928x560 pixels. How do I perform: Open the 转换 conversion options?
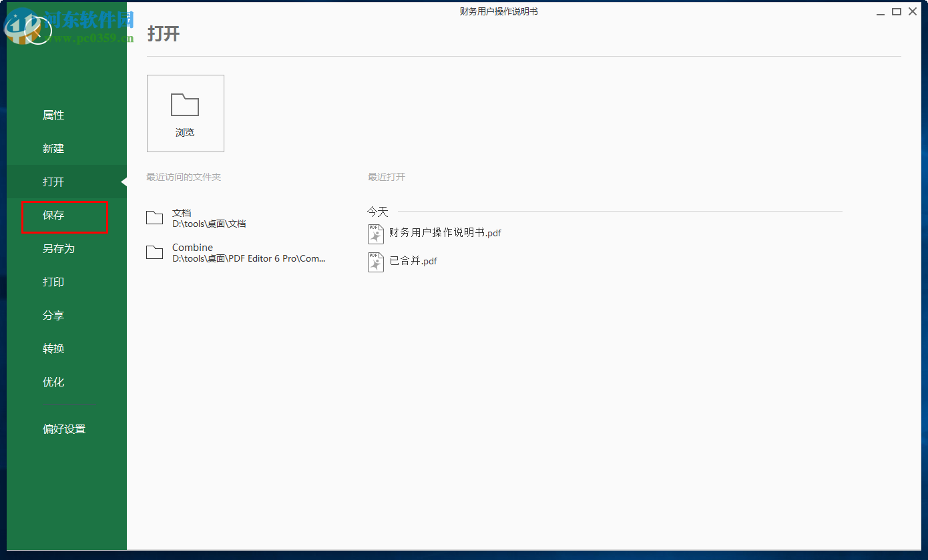pos(53,348)
